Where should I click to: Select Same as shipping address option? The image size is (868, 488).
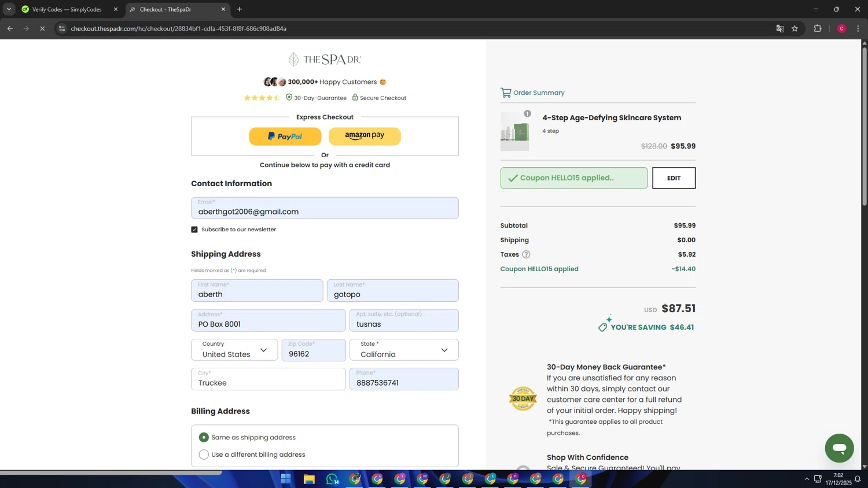point(204,437)
